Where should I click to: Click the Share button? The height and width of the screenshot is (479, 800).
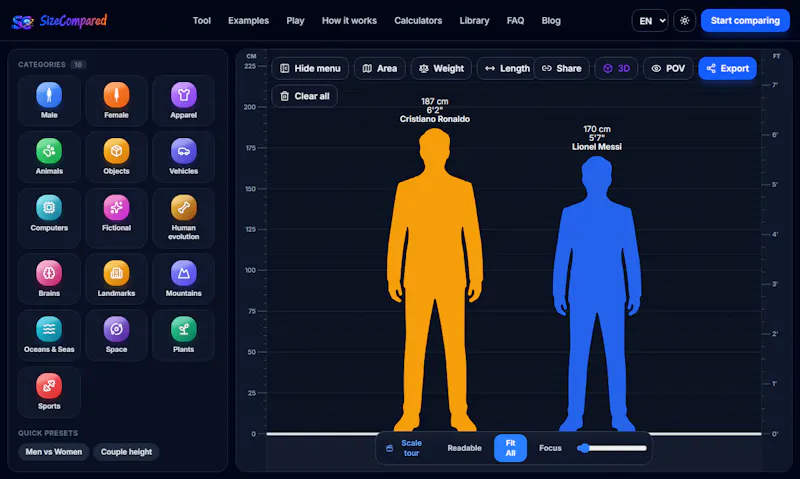pos(562,68)
